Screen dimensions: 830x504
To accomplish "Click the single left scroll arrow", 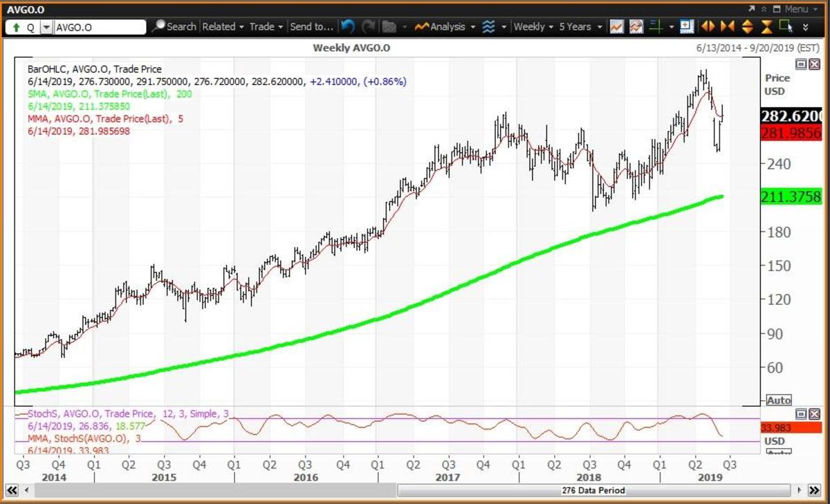I will 27,490.
